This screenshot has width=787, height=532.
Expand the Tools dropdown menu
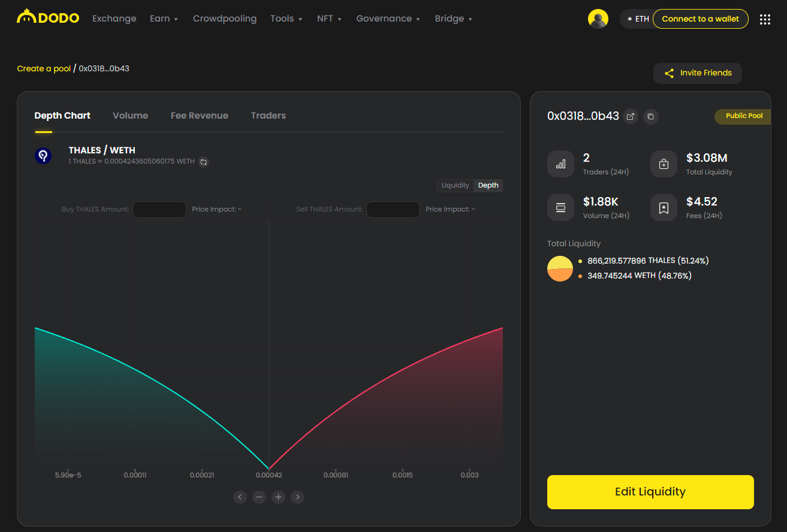287,19
